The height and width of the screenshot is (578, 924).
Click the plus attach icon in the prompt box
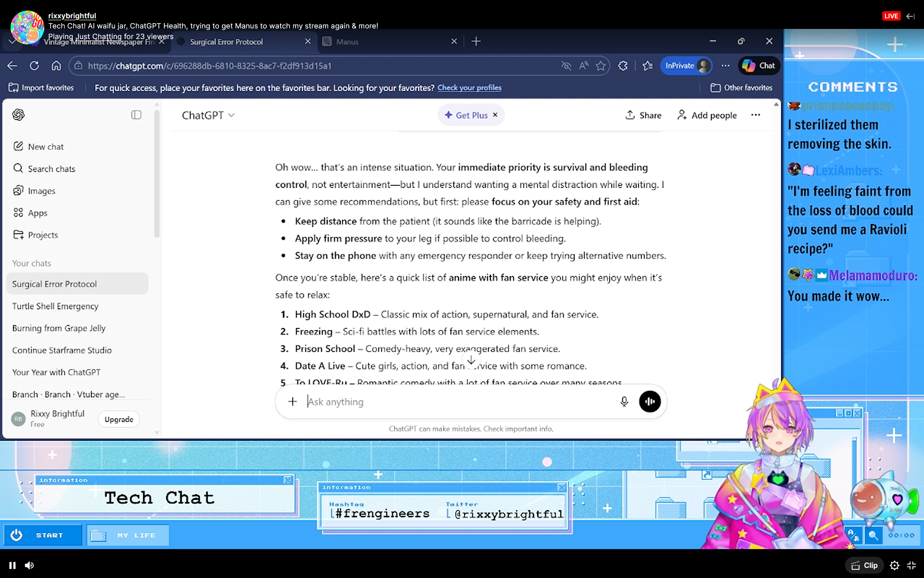[x=293, y=402]
